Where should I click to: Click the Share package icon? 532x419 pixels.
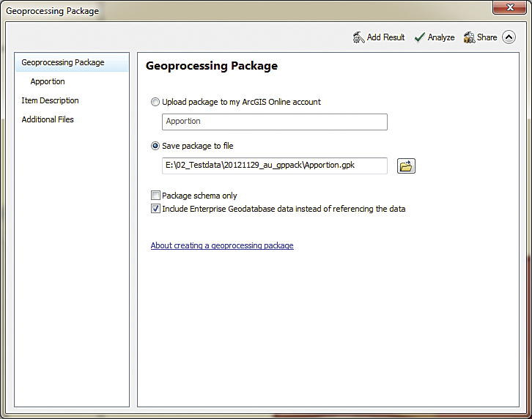[470, 37]
